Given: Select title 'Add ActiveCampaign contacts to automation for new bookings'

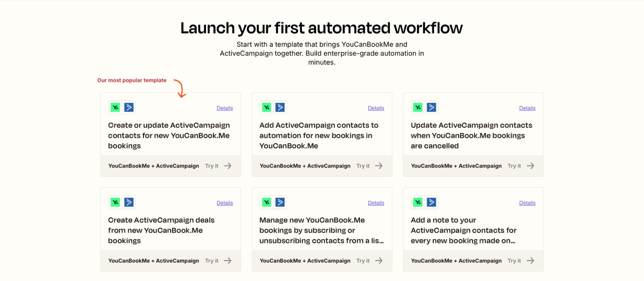Looking at the screenshot, I should click(x=319, y=135).
